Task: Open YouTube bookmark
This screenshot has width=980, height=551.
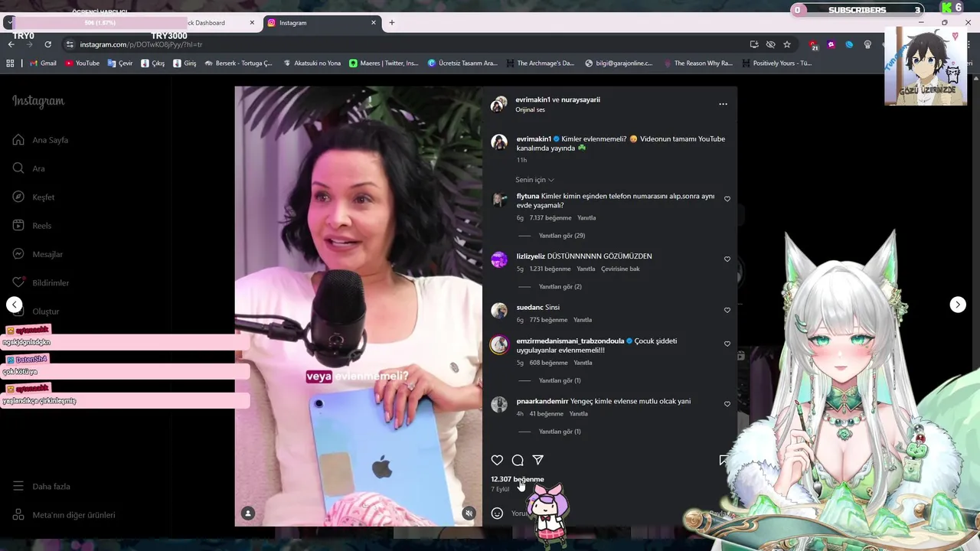Action: [x=82, y=64]
